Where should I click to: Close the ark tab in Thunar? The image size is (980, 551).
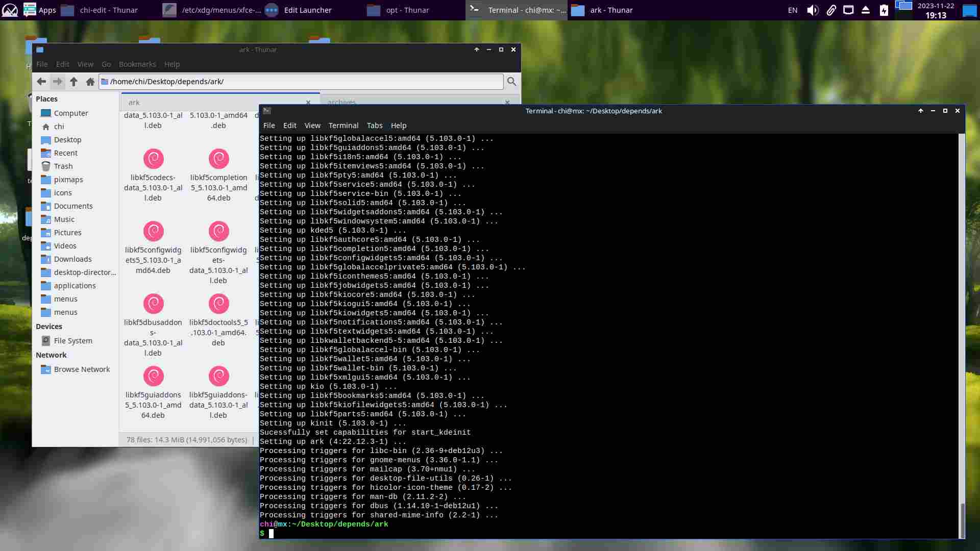308,103
